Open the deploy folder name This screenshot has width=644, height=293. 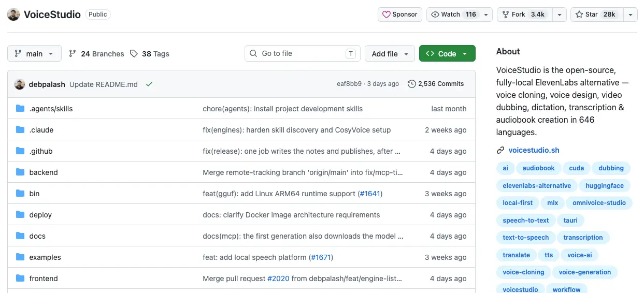point(40,215)
